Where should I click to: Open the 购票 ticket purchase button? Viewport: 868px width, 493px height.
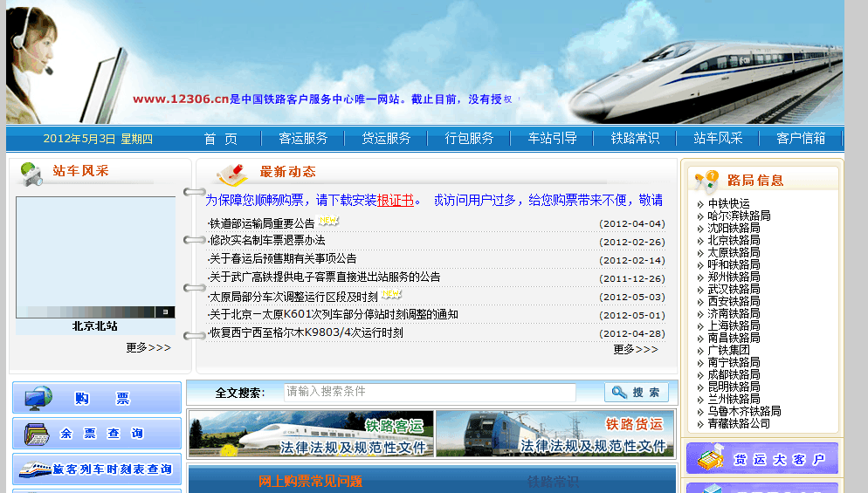[x=97, y=398]
